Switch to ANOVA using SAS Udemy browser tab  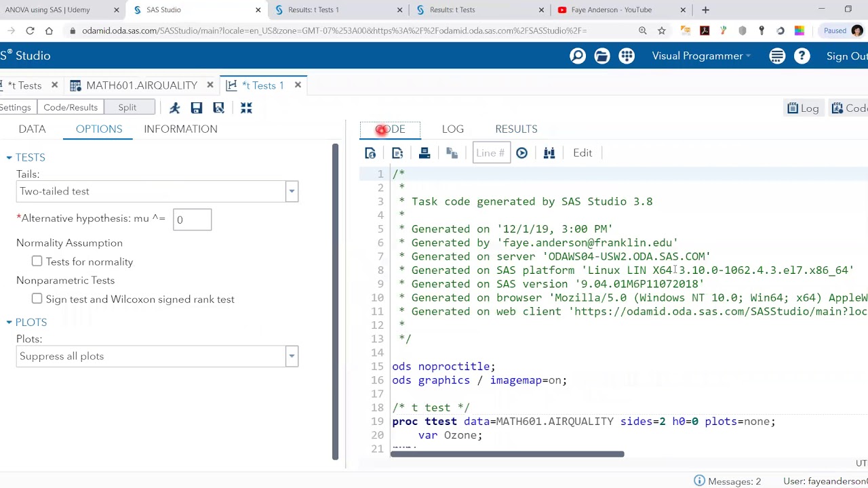[x=58, y=10]
